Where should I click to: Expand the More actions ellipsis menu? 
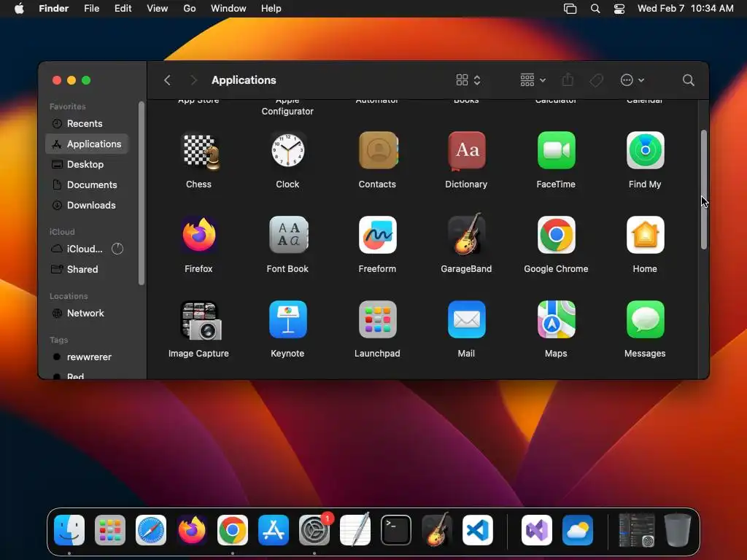[x=632, y=80]
